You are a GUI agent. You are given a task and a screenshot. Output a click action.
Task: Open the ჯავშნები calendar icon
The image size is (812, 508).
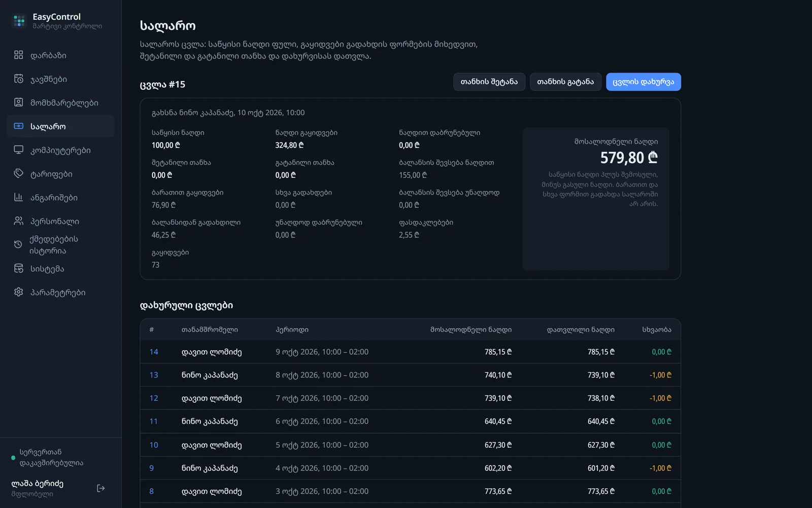[x=19, y=79]
